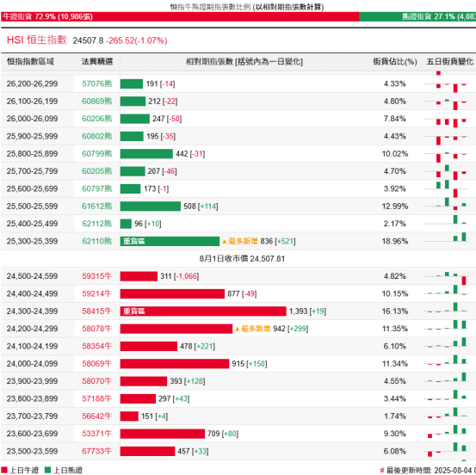Image resolution: width=476 pixels, height=475 pixels.
Task: Open bear warrant link 62112熊
Action: (97, 224)
